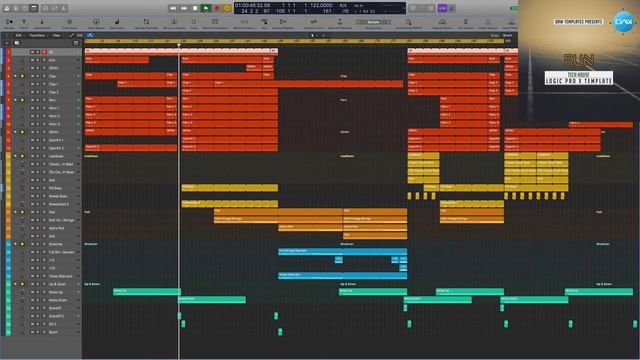
Task: Collapse the Up & Down track stack triangle
Action: point(16,284)
